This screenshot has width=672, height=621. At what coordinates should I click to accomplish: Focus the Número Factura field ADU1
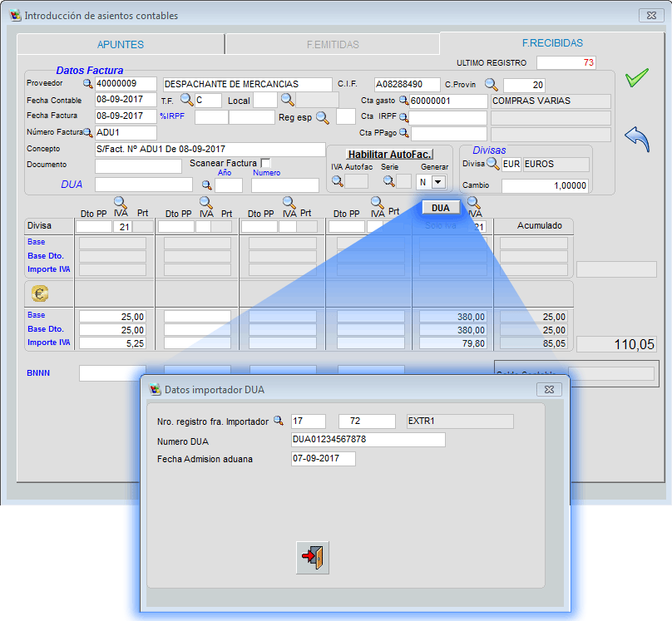pos(126,133)
